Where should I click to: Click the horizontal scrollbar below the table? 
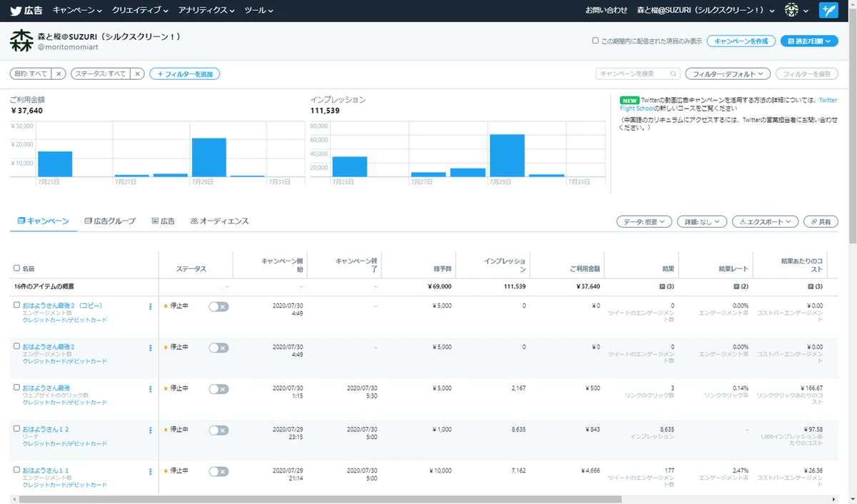pos(320,499)
